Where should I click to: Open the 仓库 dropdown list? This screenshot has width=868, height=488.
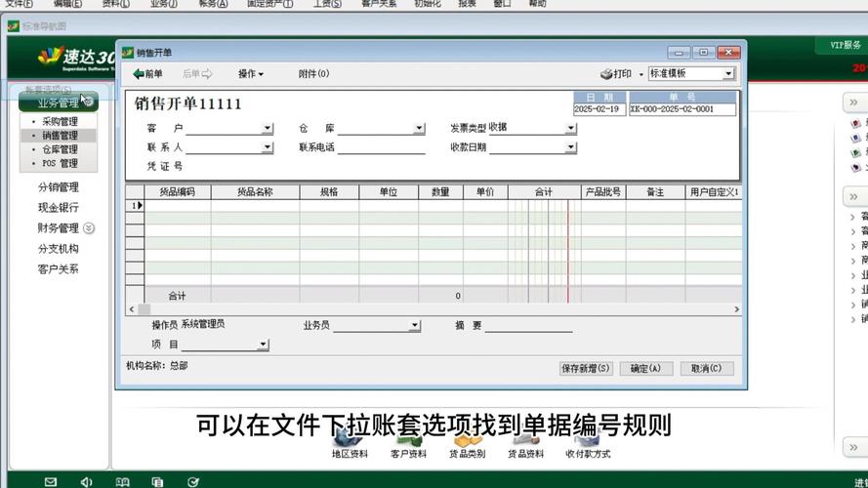[x=419, y=129]
